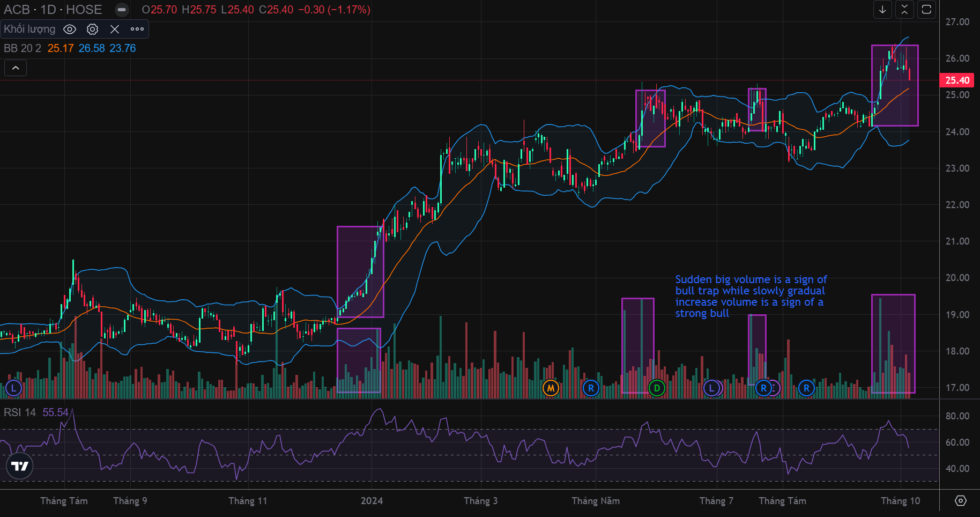
Task: Move the pane down with arrow button
Action: [882, 10]
